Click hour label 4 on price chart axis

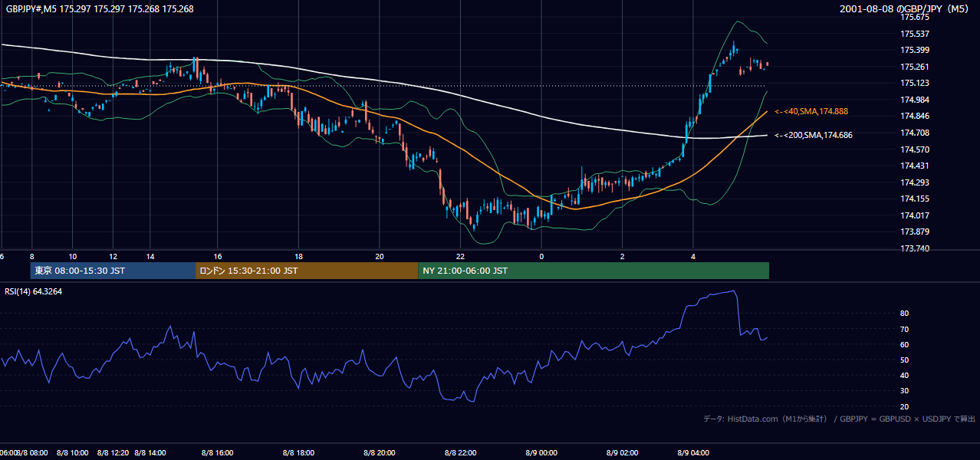coord(693,256)
